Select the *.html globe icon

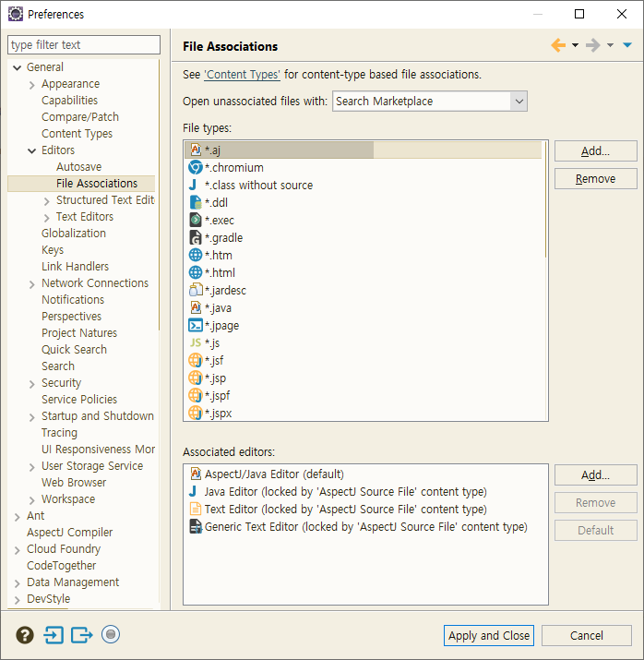[196, 272]
